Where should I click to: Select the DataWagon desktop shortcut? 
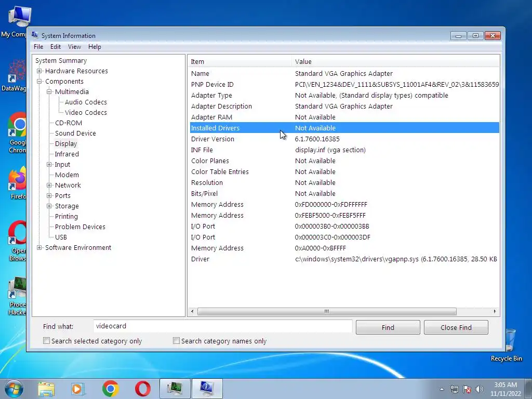[14, 75]
